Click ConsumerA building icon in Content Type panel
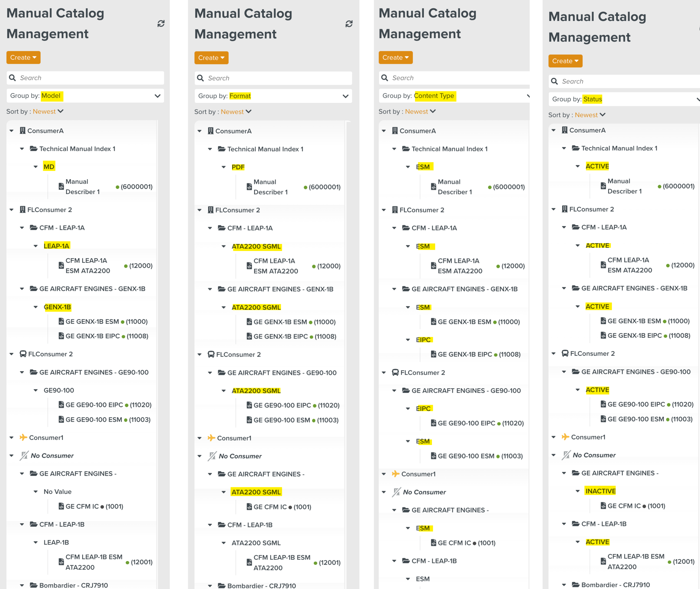700x589 pixels. pyautogui.click(x=395, y=131)
